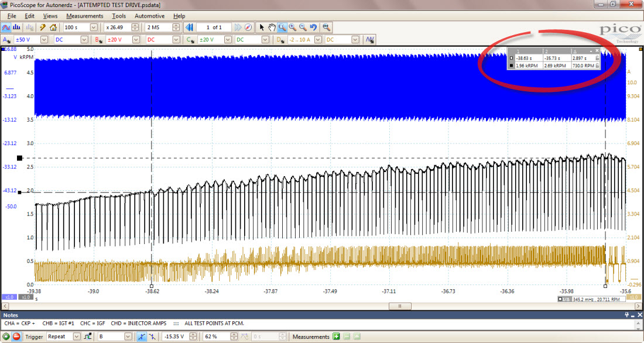This screenshot has width=644, height=343.
Task: Click the upper signal ruler black handle
Action: [x=19, y=157]
